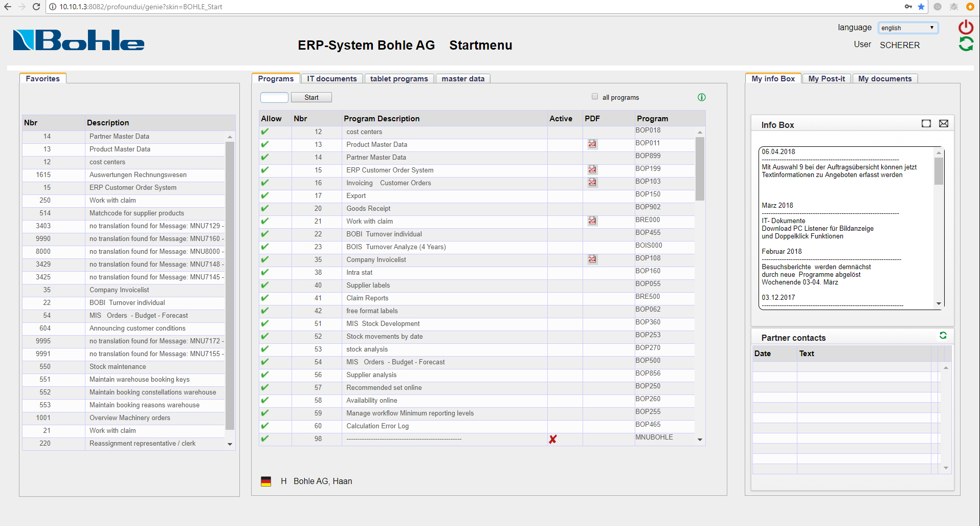Viewport: 980px width, 526px height.
Task: Select program Manage workflow Minimum reporting levels
Action: tap(477, 413)
